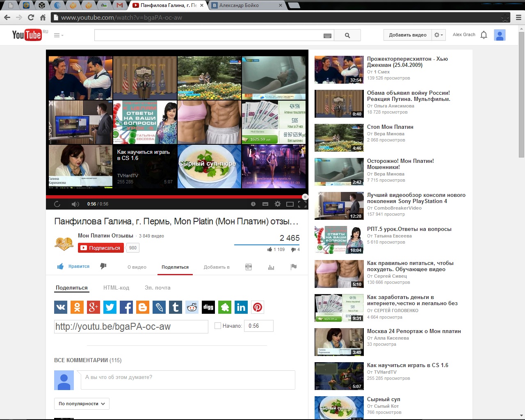Open the browser home page button
Image resolution: width=525 pixels, height=420 pixels.
[43, 17]
